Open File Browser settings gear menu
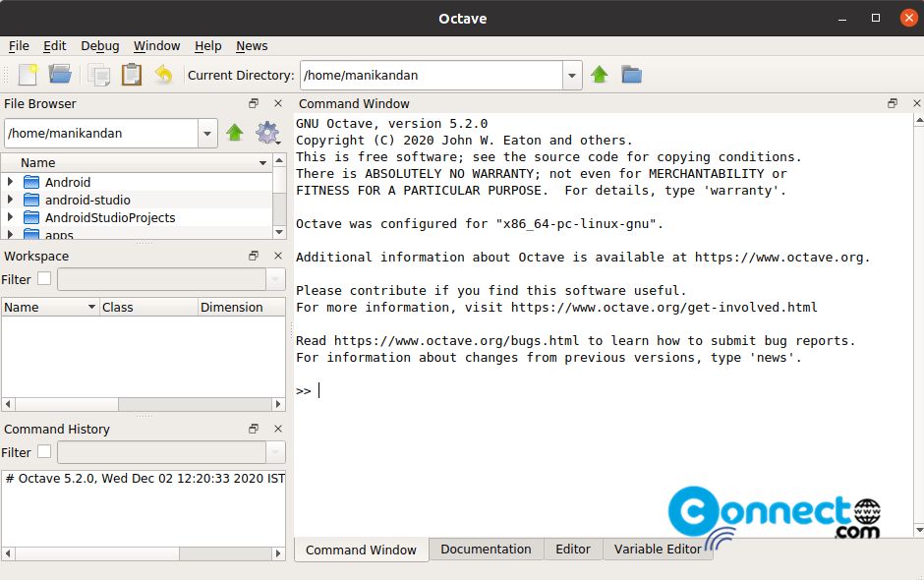 click(266, 133)
